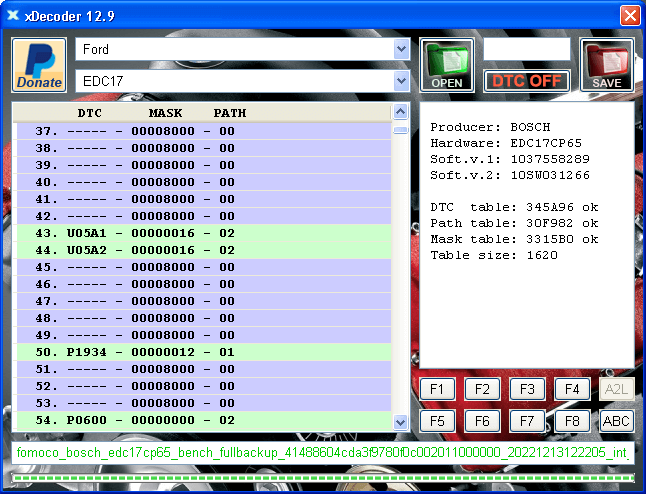
Task: Click the Soft.v.2: 10SW031266 line
Action: pos(510,175)
